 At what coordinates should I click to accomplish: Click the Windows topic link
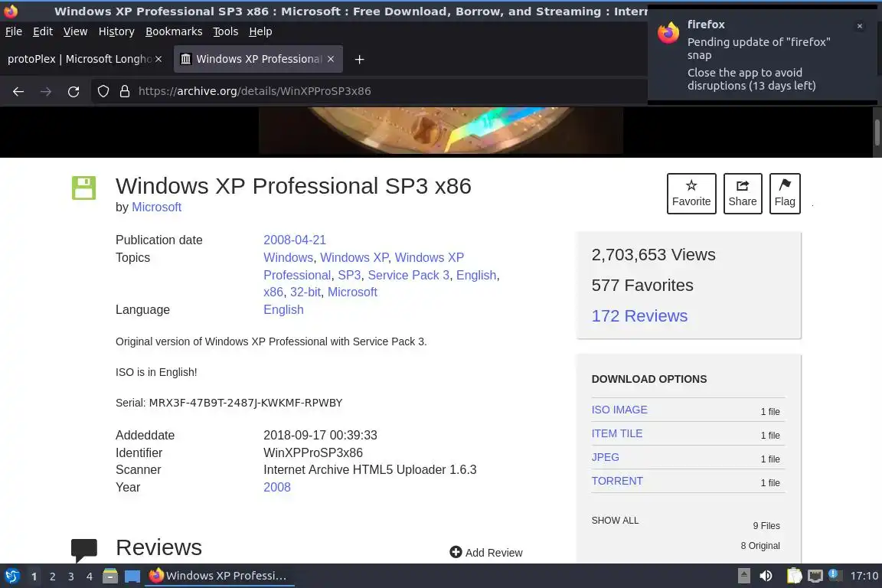[x=288, y=257]
